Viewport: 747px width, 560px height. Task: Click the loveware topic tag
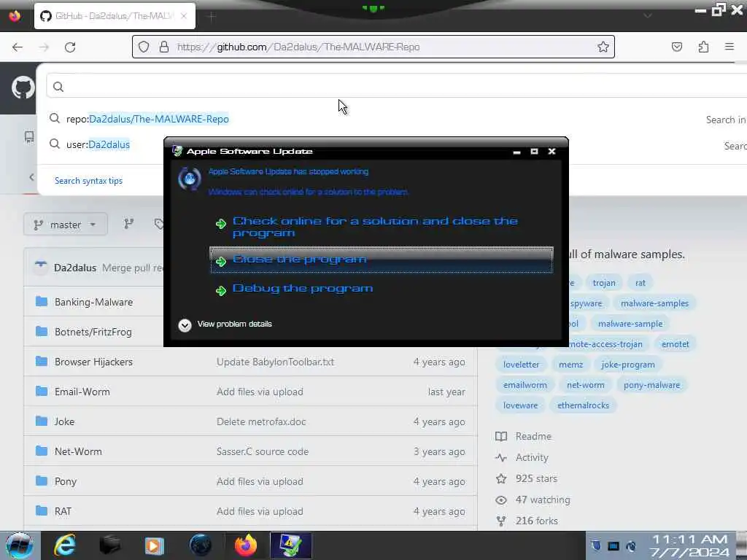[x=520, y=405]
